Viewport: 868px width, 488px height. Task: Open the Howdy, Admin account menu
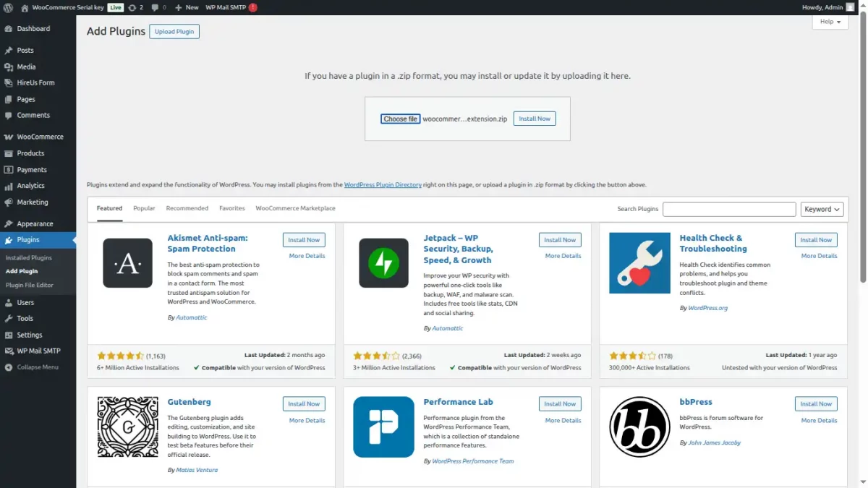828,7
